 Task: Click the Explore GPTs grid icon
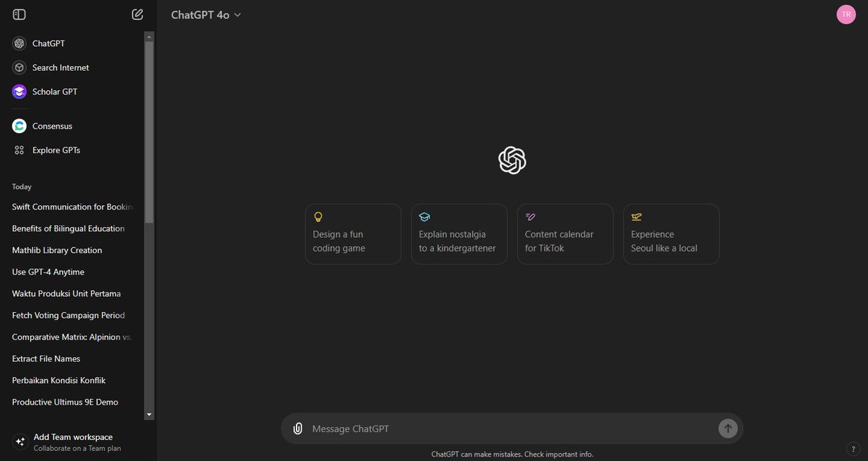click(x=20, y=150)
